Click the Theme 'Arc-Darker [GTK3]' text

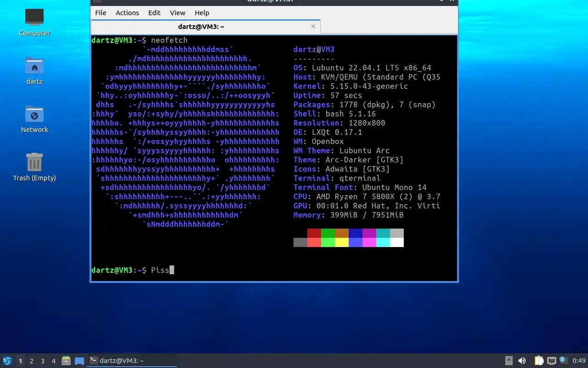coord(365,160)
